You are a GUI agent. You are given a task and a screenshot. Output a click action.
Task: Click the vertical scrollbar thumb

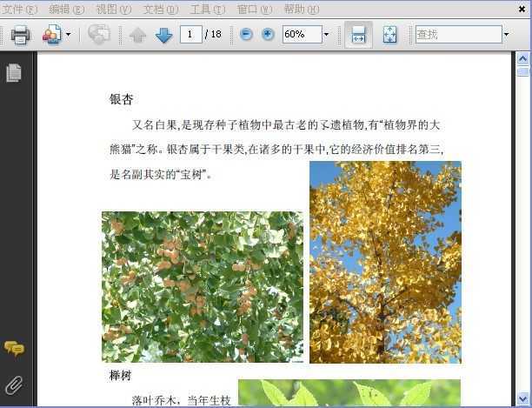click(x=522, y=71)
